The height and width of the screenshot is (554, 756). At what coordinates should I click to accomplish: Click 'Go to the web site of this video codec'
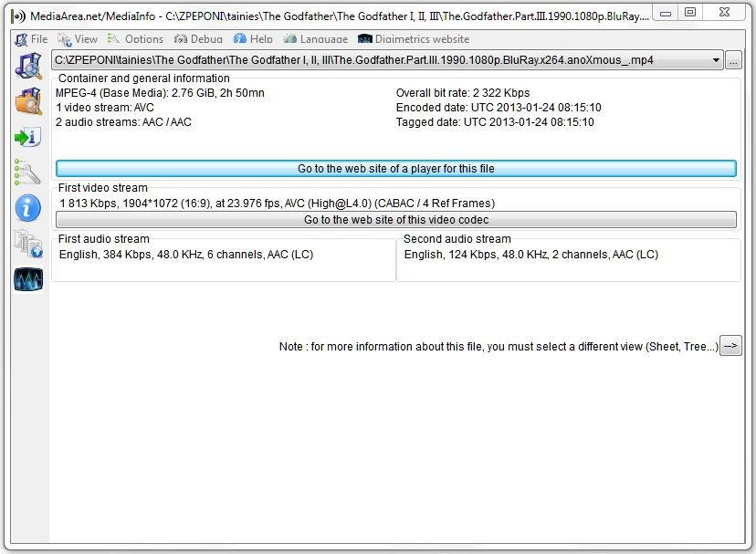click(x=395, y=220)
